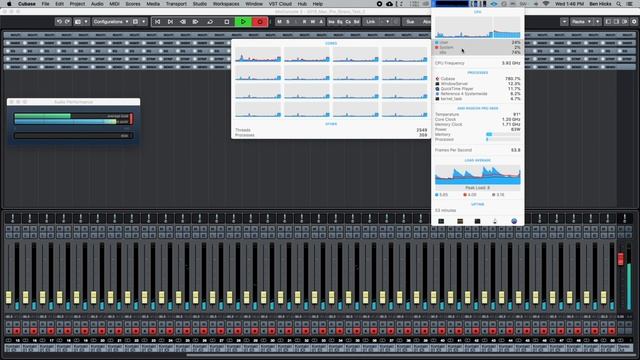The width and height of the screenshot is (640, 360).
Task: Click small dropdown arrow left of Racks
Action: tap(564, 22)
